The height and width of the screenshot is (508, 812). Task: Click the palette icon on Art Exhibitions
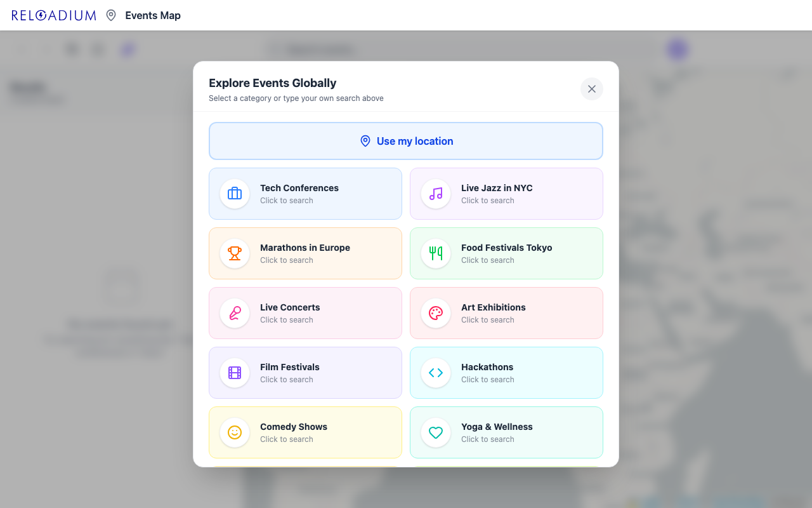(x=435, y=312)
